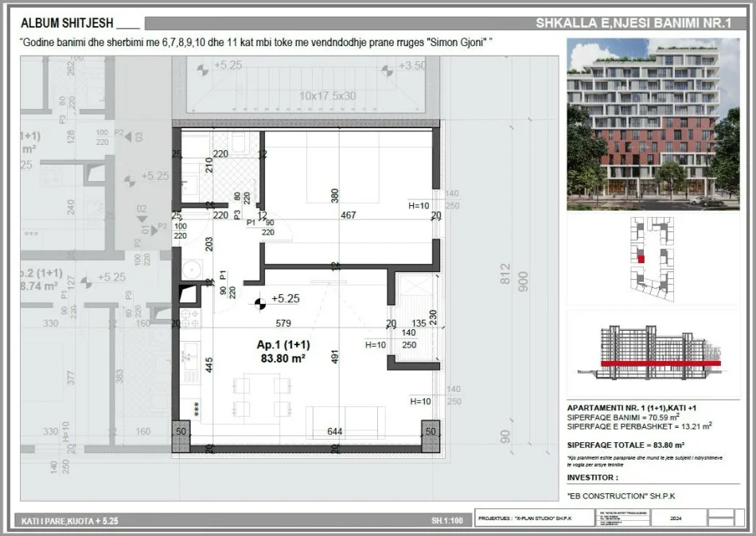Click the level marker symbol beside +5.25 in Ap.1
This screenshot has height=536, width=756.
(260, 301)
